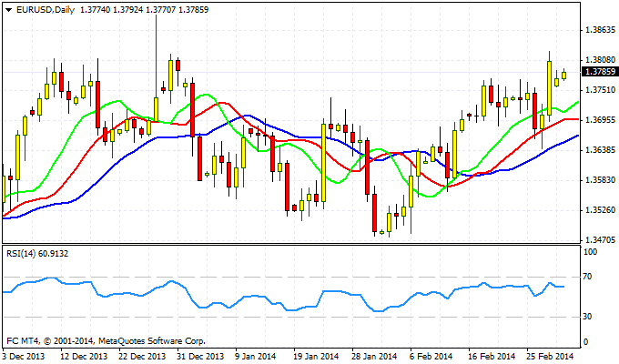Click the 19 Jan 2014 date label
This screenshot has width=619, height=364.
click(315, 357)
